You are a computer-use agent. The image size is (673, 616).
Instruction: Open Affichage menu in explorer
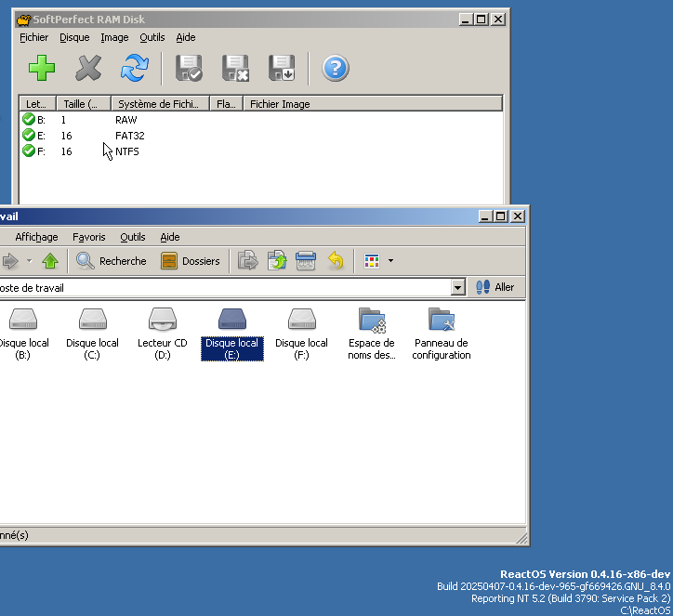pos(36,237)
